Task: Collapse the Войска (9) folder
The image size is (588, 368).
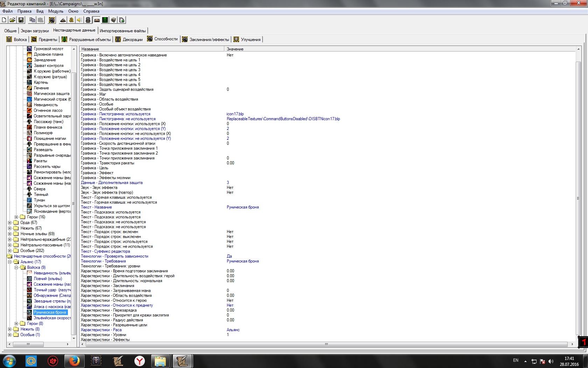Action: click(16, 267)
